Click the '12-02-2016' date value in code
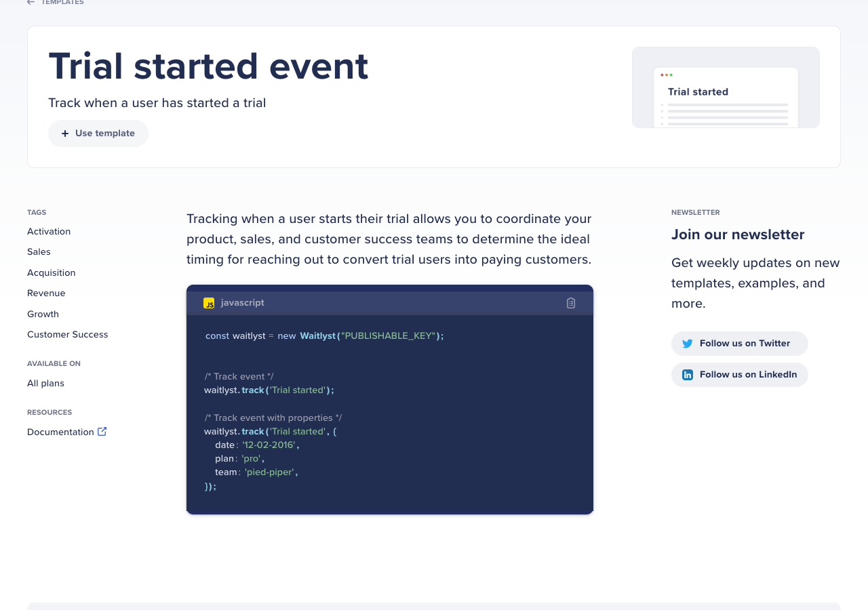Image resolution: width=868 pixels, height=610 pixels. tap(269, 445)
